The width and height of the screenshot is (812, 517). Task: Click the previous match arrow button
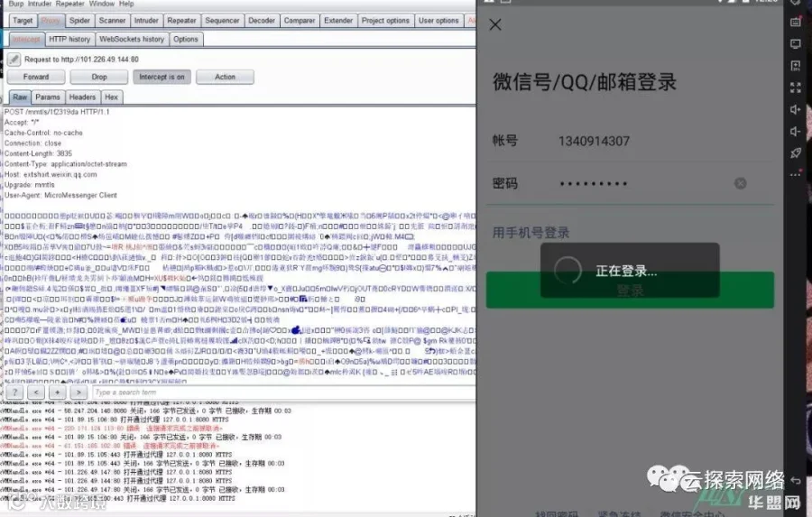click(x=36, y=392)
